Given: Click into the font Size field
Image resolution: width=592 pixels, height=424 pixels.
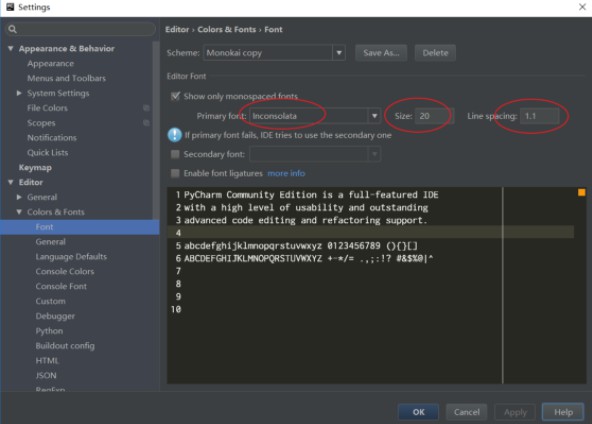Looking at the screenshot, I should point(434,116).
